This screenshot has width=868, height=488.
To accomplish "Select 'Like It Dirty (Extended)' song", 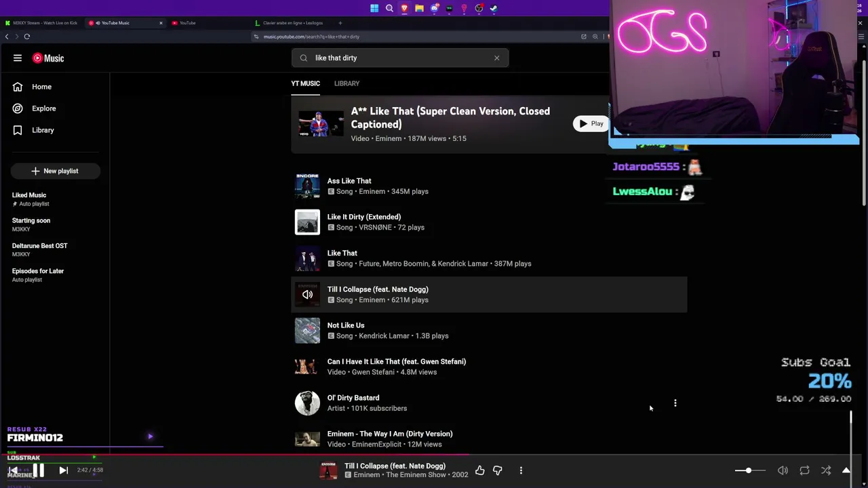I will tap(489, 222).
